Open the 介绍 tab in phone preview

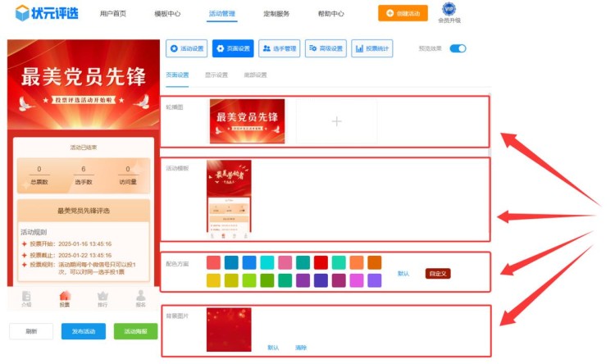click(27, 298)
